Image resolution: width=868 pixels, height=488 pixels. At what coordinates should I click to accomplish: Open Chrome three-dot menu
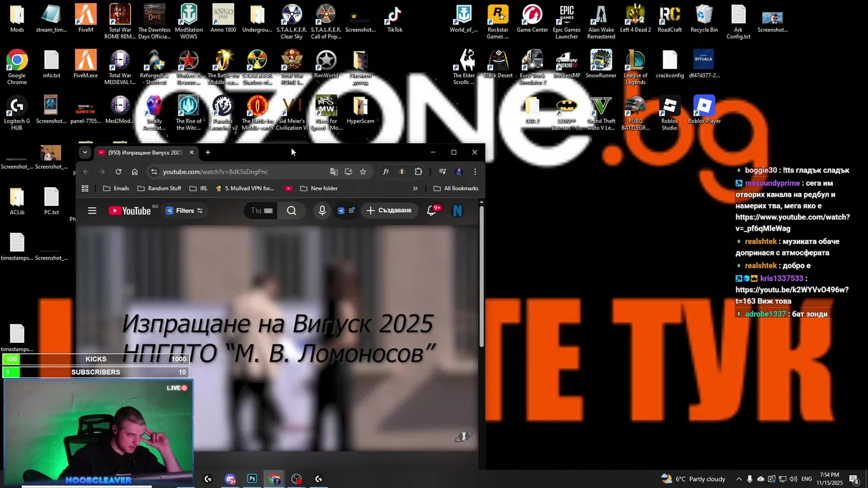click(475, 171)
